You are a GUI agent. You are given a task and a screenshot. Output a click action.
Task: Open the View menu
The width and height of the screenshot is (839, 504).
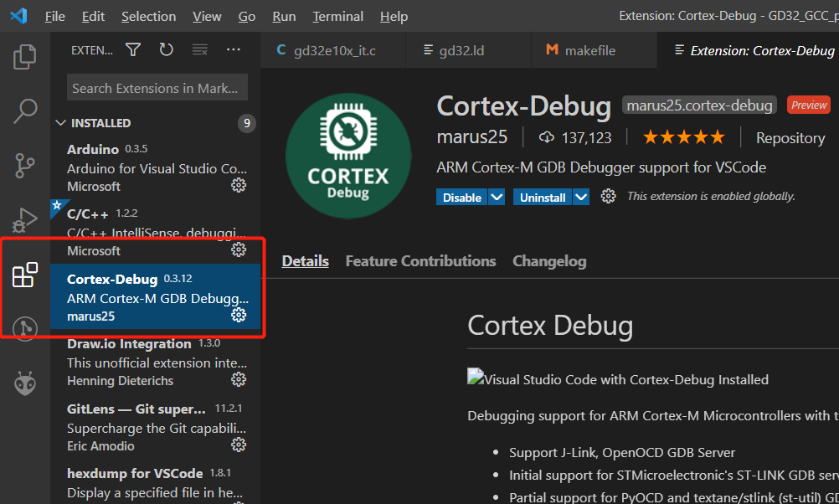(x=207, y=17)
